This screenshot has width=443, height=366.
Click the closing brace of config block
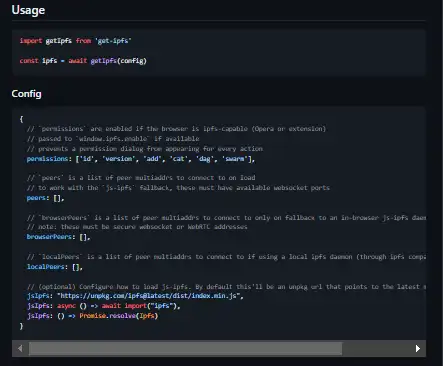(x=21, y=326)
